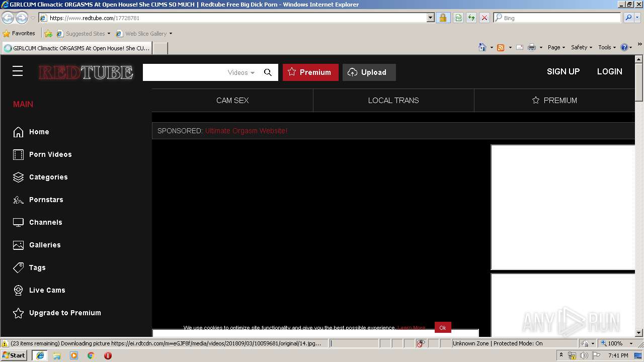The width and height of the screenshot is (644, 362).
Task: Click the Print toolbar icon
Action: coord(532,47)
